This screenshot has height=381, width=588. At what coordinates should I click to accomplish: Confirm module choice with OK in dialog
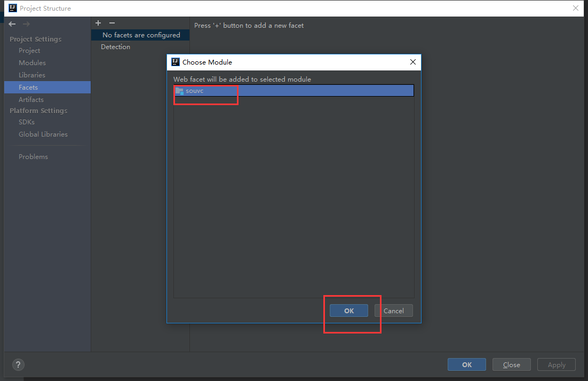pos(349,311)
